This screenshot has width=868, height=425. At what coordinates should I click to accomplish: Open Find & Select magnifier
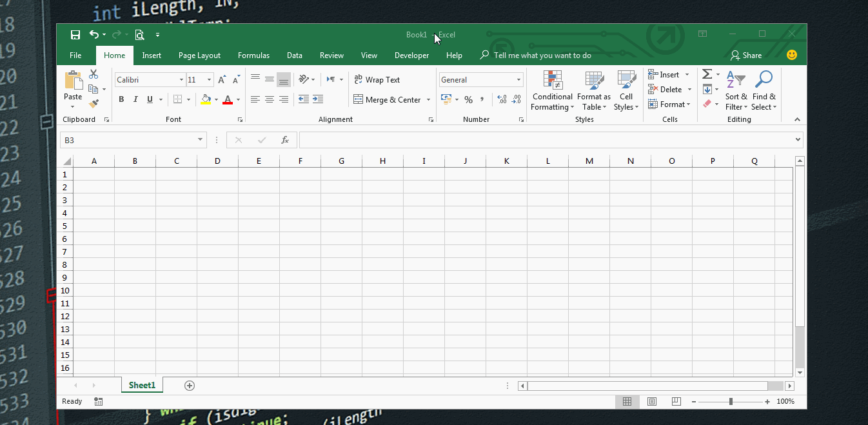coord(764,91)
